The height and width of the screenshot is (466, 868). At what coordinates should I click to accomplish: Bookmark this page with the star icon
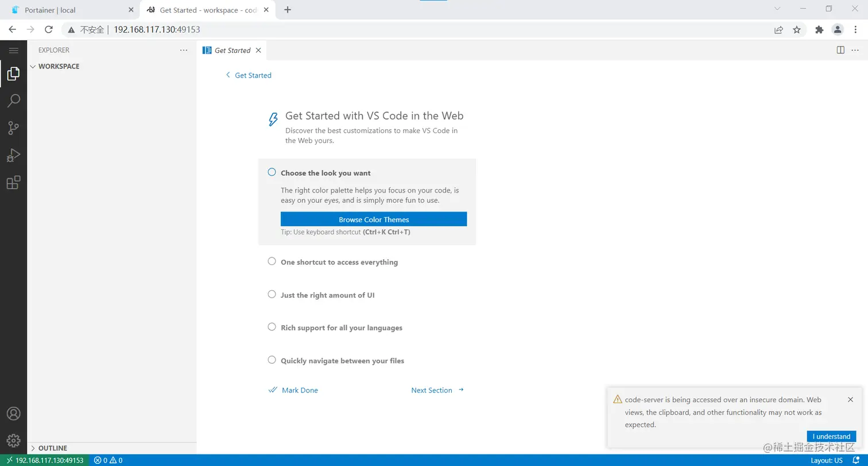point(797,30)
